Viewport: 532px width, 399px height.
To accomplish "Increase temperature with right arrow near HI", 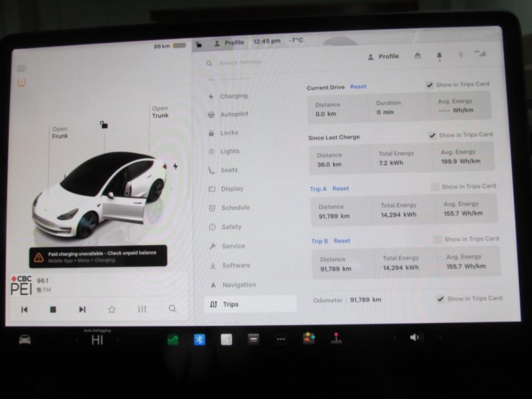I will (x=118, y=340).
